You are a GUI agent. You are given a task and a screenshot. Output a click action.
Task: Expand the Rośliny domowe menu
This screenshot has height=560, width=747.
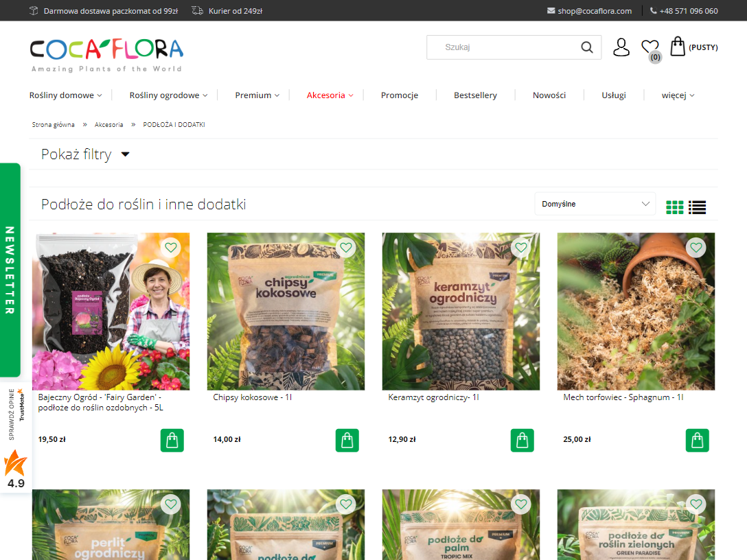pyautogui.click(x=65, y=95)
